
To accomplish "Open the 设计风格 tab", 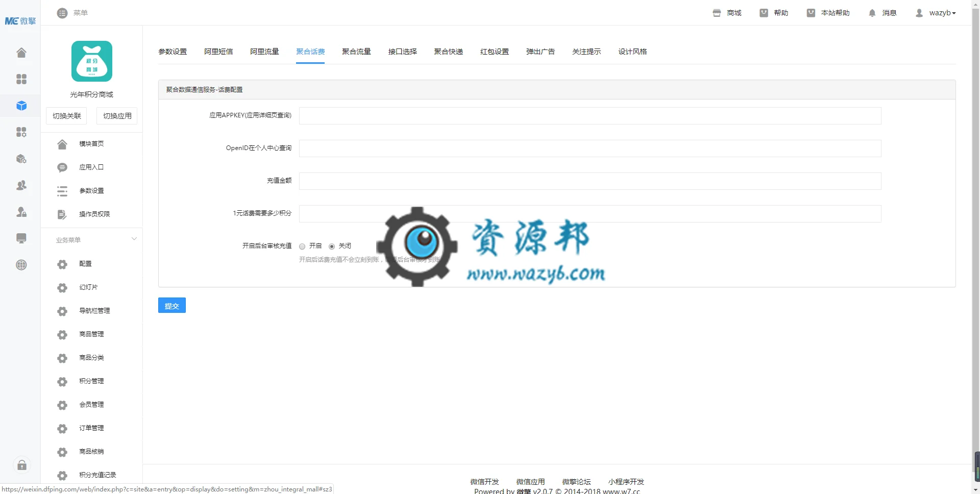I will (632, 52).
